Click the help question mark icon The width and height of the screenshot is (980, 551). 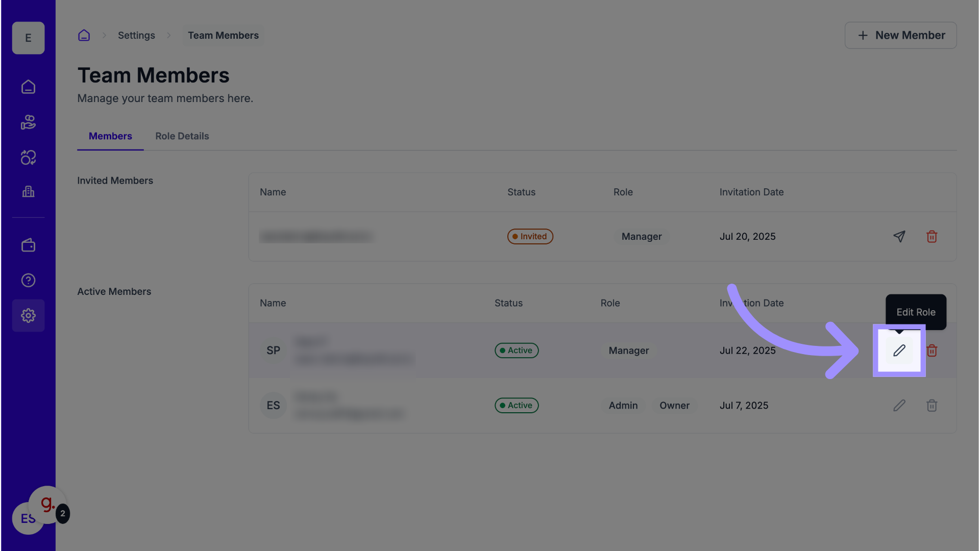tap(28, 280)
